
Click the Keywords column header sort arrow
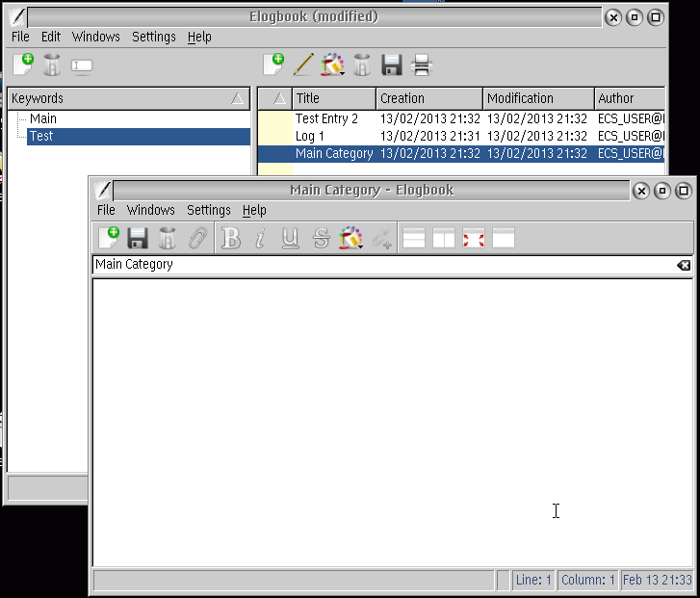point(238,98)
